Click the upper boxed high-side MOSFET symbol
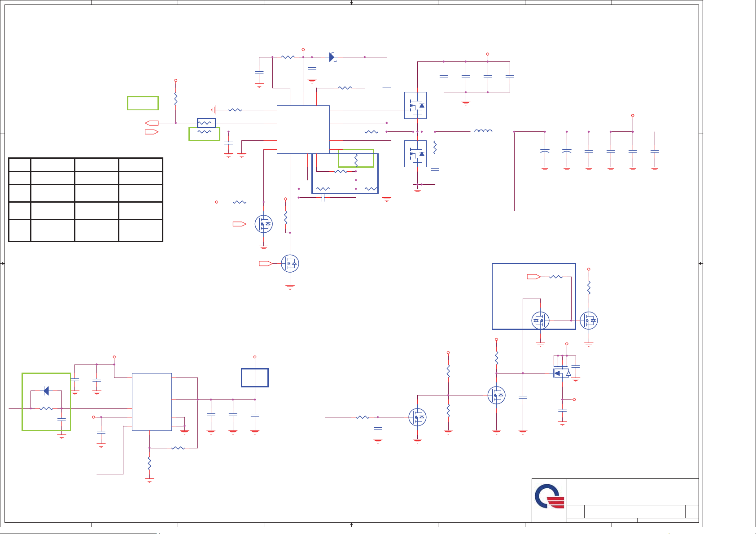 point(415,105)
